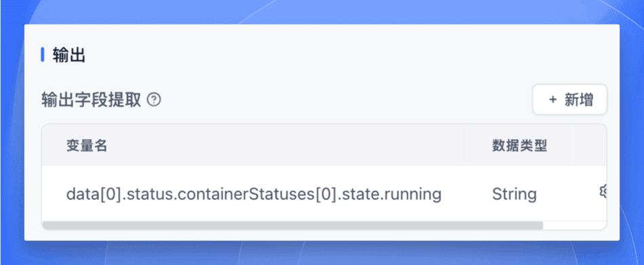Click the 变量名 column header
The image size is (644, 265).
click(87, 146)
